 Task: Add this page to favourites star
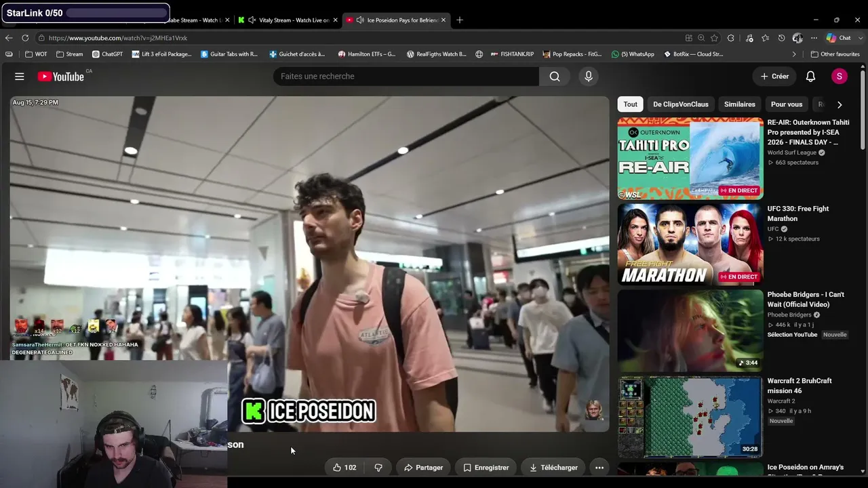pos(714,38)
